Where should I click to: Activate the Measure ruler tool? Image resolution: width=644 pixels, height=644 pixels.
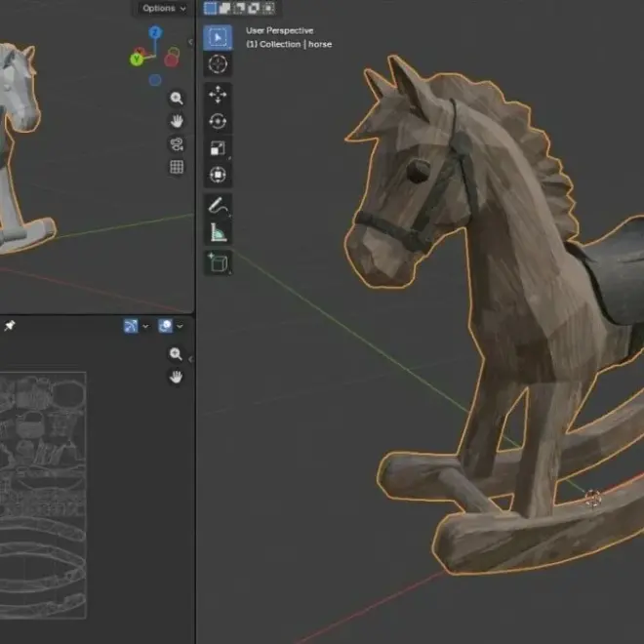pyautogui.click(x=218, y=232)
